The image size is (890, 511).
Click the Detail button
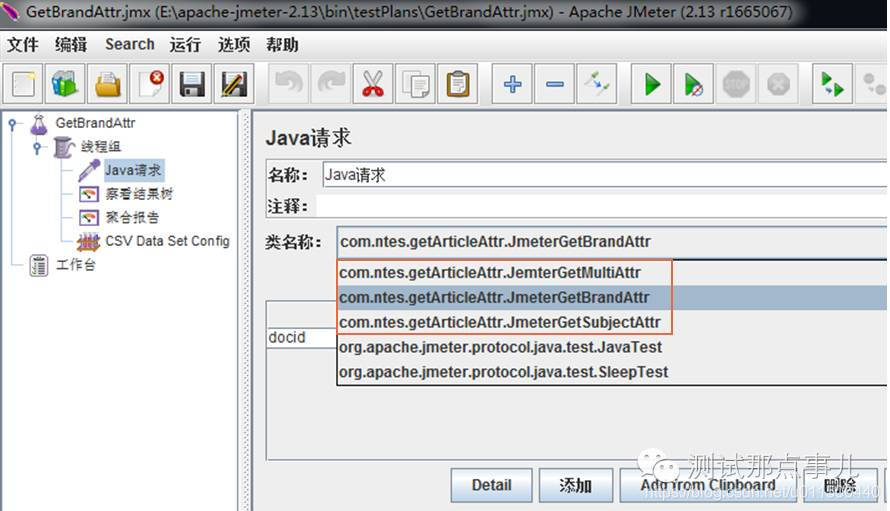492,485
